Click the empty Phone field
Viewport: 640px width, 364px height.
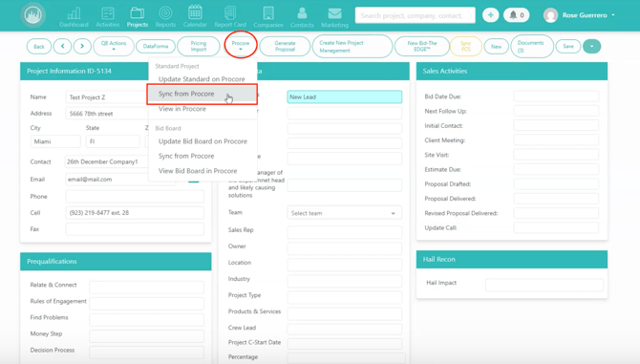click(x=135, y=196)
